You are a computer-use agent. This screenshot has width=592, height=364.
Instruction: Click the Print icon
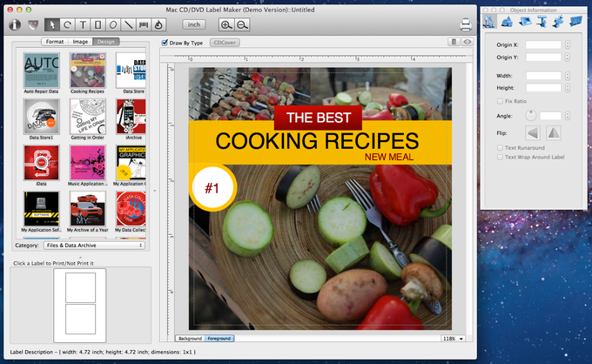466,25
